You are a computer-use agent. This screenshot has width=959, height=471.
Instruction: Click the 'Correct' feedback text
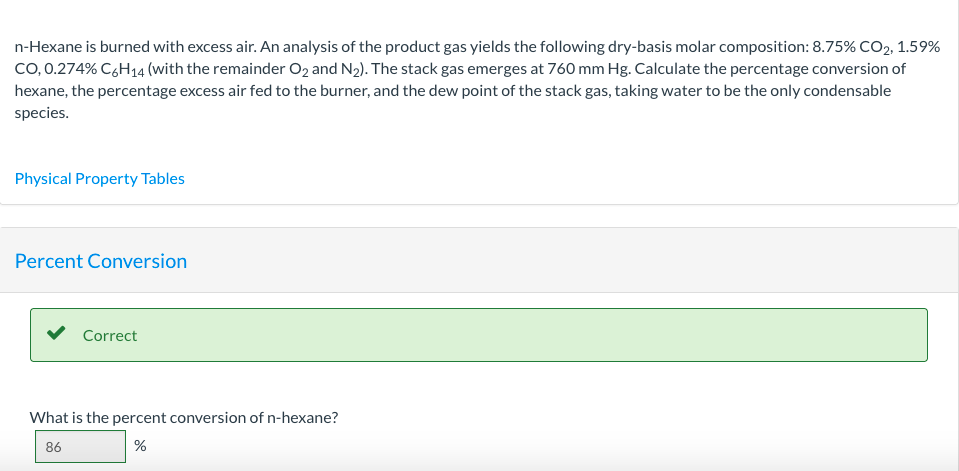(x=110, y=336)
